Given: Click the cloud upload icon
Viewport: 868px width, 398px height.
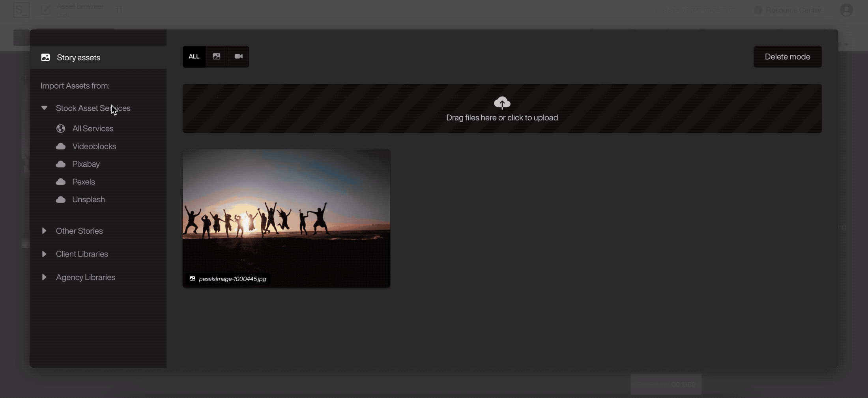Looking at the screenshot, I should click(x=502, y=103).
